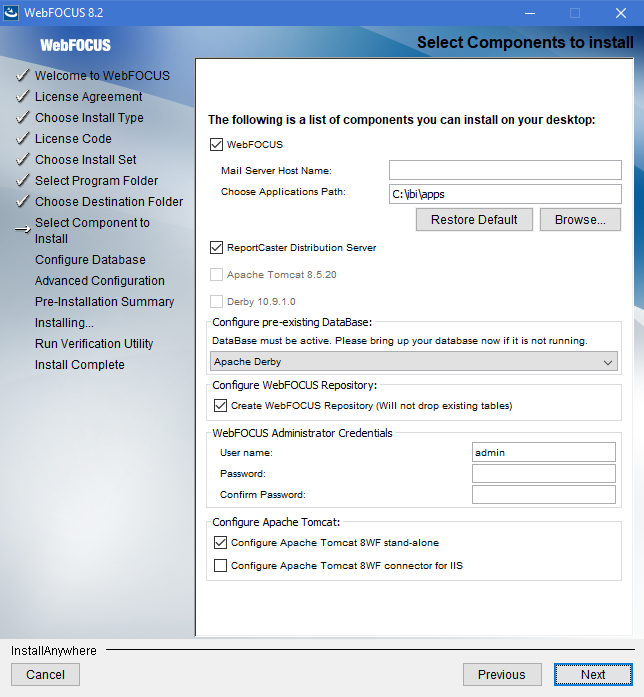This screenshot has width=644, height=697.
Task: Click the WebFOCUS logo in sidebar
Action: tap(76, 45)
